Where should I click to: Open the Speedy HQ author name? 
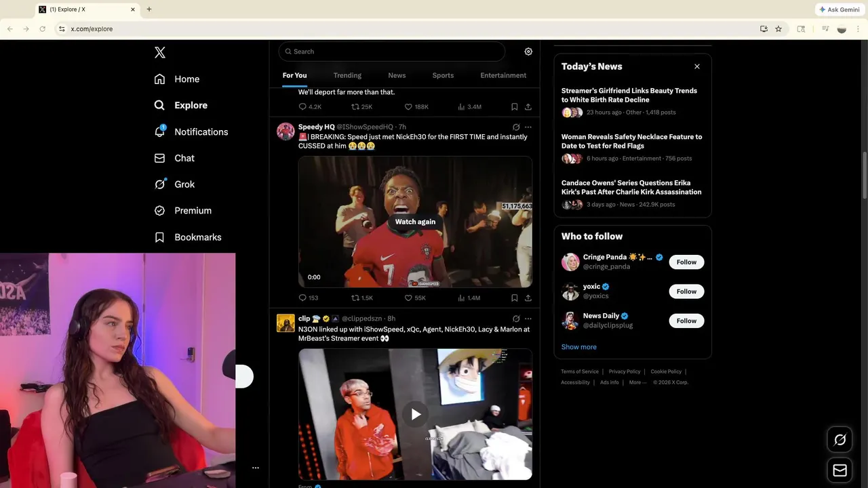[316, 127]
